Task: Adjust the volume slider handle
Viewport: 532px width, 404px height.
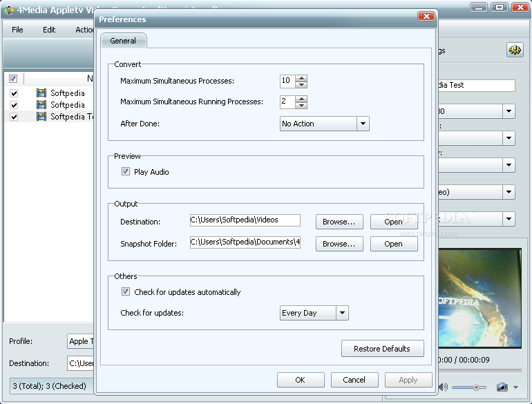Action: pos(476,387)
